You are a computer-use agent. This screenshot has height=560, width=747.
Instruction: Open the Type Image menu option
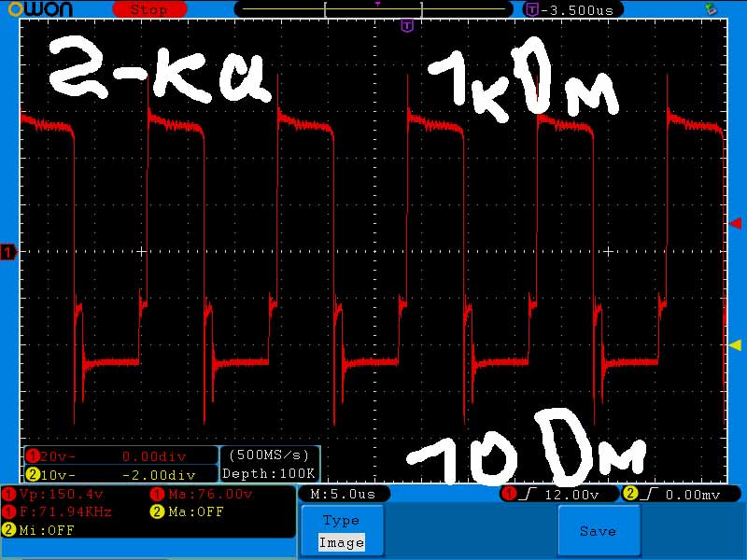click(342, 531)
